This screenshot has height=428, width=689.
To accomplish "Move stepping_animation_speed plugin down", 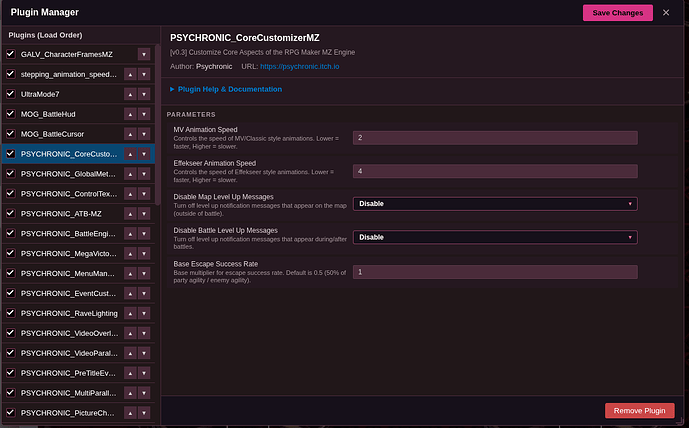I will pyautogui.click(x=144, y=74).
